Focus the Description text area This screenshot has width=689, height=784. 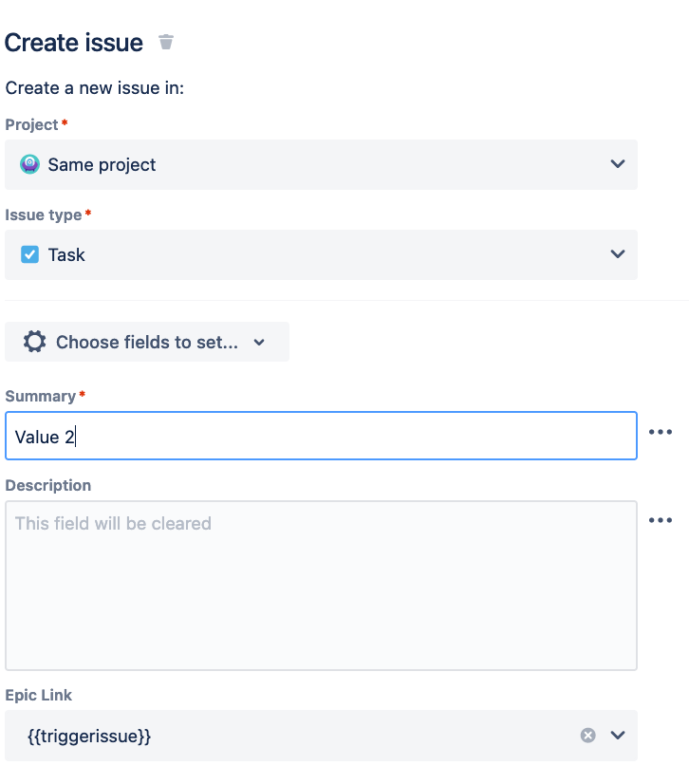pyautogui.click(x=321, y=586)
